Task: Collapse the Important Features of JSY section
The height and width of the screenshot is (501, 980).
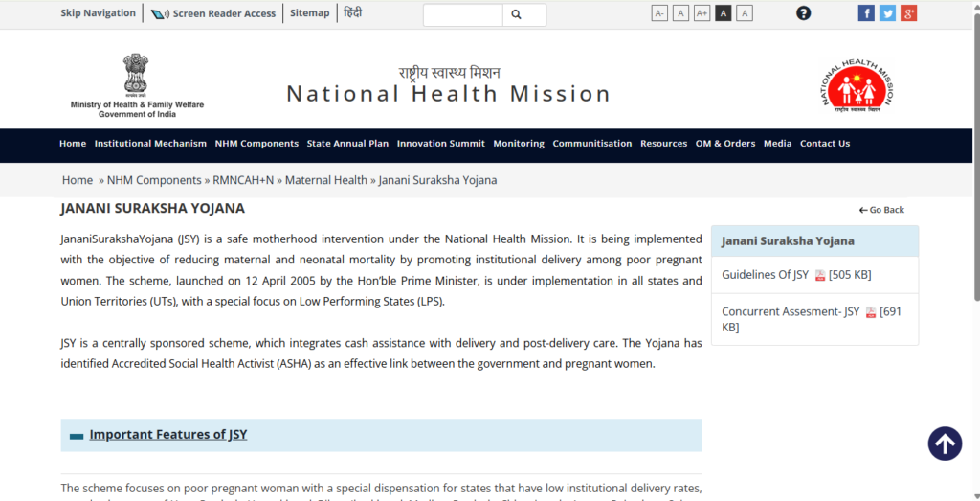Action: click(x=77, y=436)
